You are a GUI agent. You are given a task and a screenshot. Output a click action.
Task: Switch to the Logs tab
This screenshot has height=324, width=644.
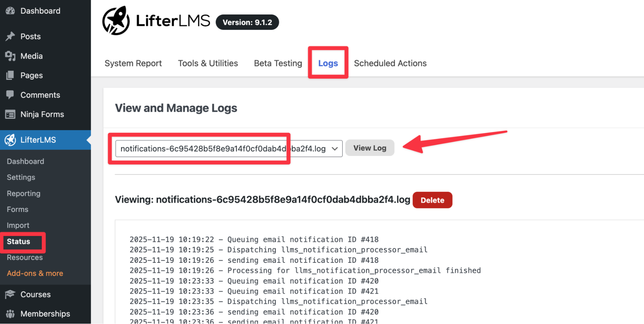coord(328,63)
